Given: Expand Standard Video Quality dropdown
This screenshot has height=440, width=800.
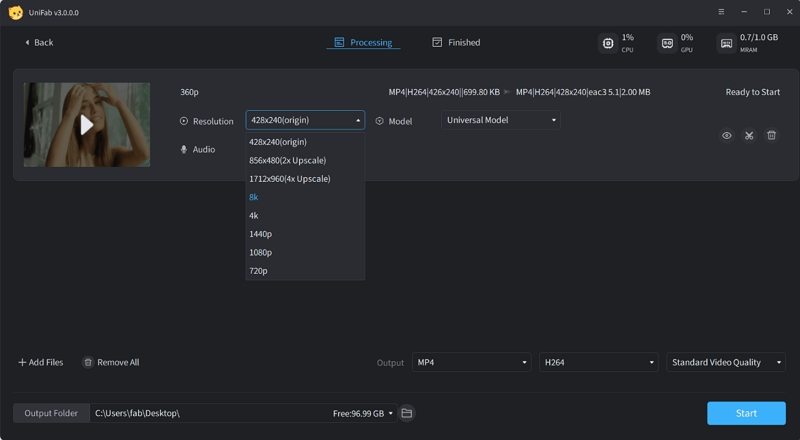Looking at the screenshot, I should (726, 362).
